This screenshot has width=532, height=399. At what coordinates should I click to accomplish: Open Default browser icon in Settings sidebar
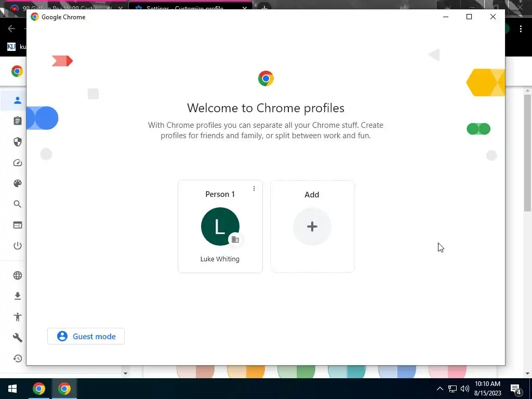click(x=17, y=225)
